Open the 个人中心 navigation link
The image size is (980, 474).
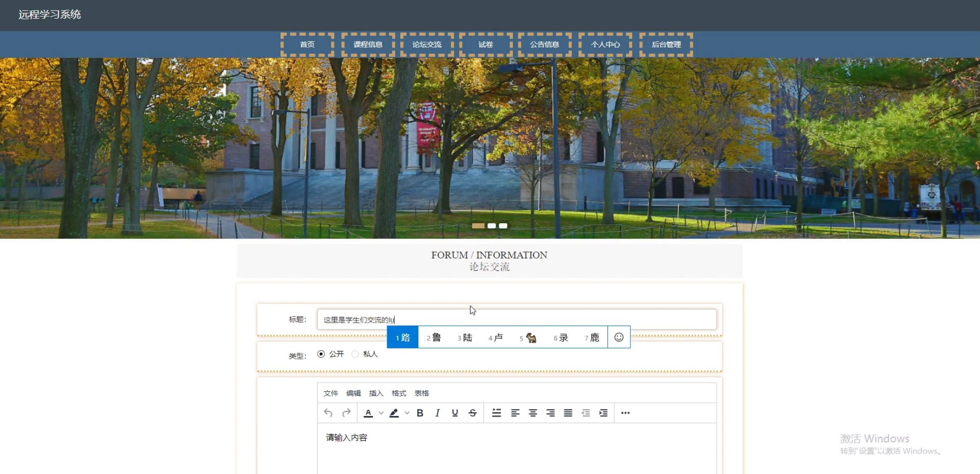pyautogui.click(x=605, y=45)
